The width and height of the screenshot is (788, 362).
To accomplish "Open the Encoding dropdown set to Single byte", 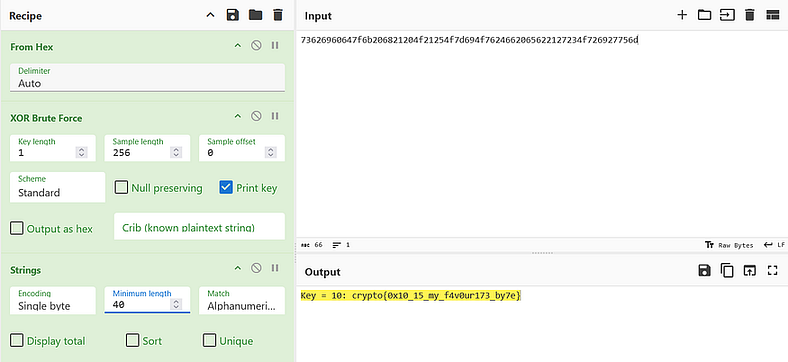I will 53,300.
